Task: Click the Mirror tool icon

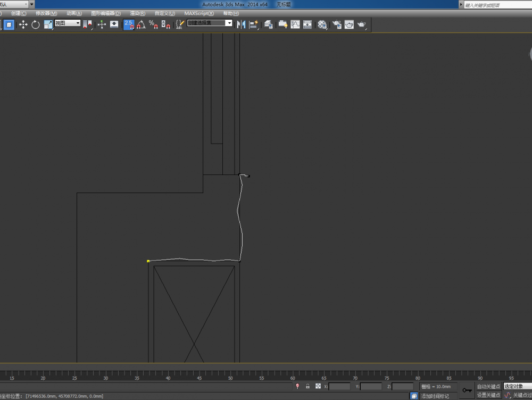Action: click(x=241, y=24)
